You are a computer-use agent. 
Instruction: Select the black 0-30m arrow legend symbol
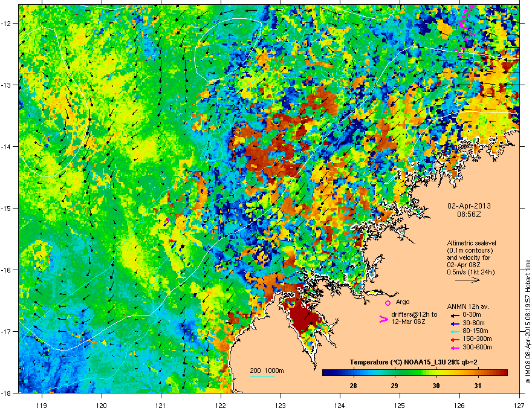[x=455, y=315]
